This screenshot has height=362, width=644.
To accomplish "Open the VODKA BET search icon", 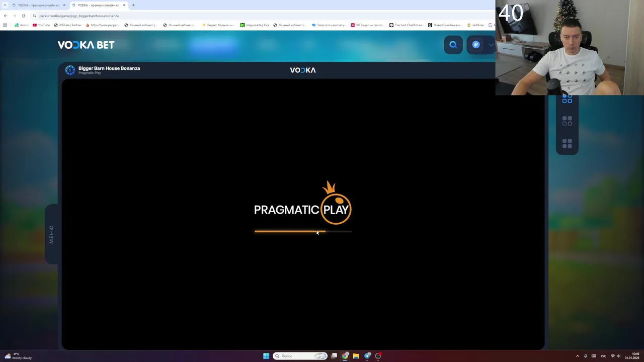I will pyautogui.click(x=453, y=45).
